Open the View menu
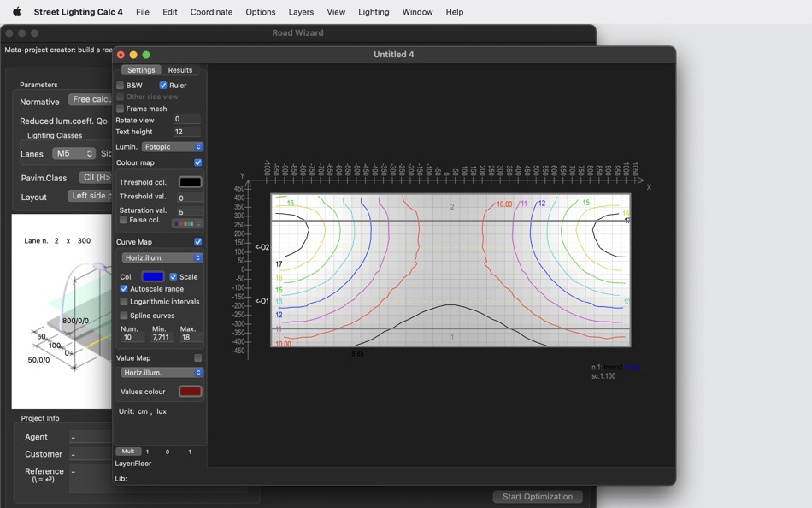The width and height of the screenshot is (812, 508). point(336,12)
